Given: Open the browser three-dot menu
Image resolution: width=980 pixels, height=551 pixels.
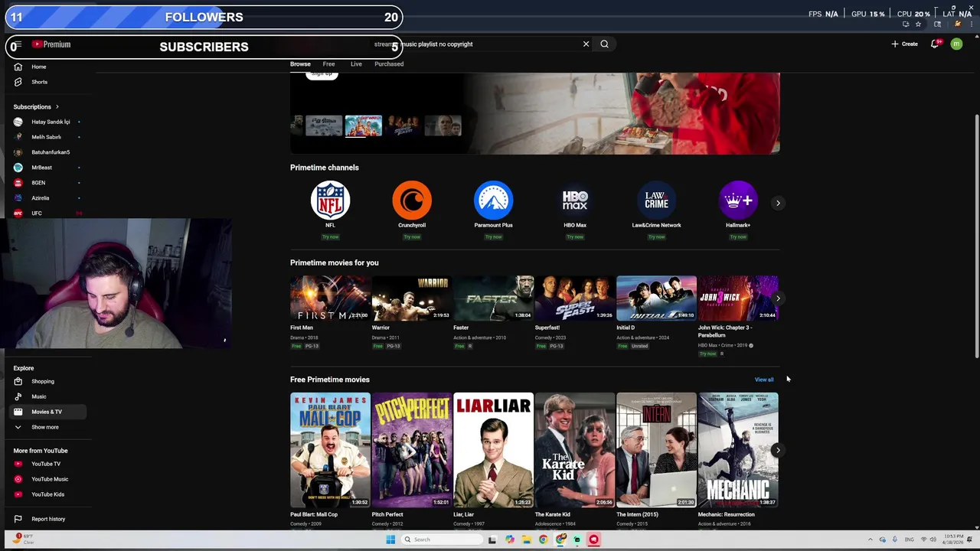Looking at the screenshot, I should pyautogui.click(x=971, y=24).
